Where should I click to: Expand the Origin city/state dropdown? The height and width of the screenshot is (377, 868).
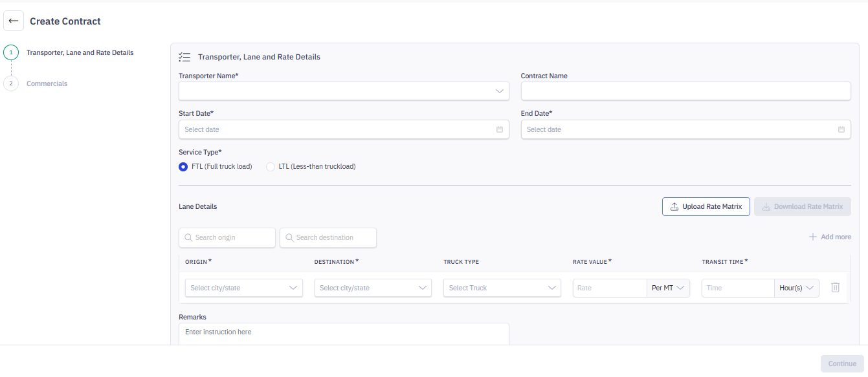click(x=244, y=288)
